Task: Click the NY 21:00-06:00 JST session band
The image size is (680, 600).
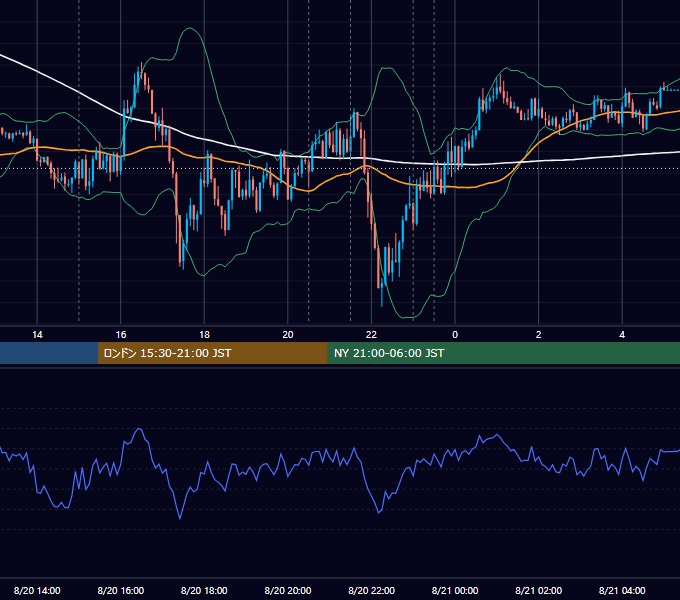Action: 503,353
